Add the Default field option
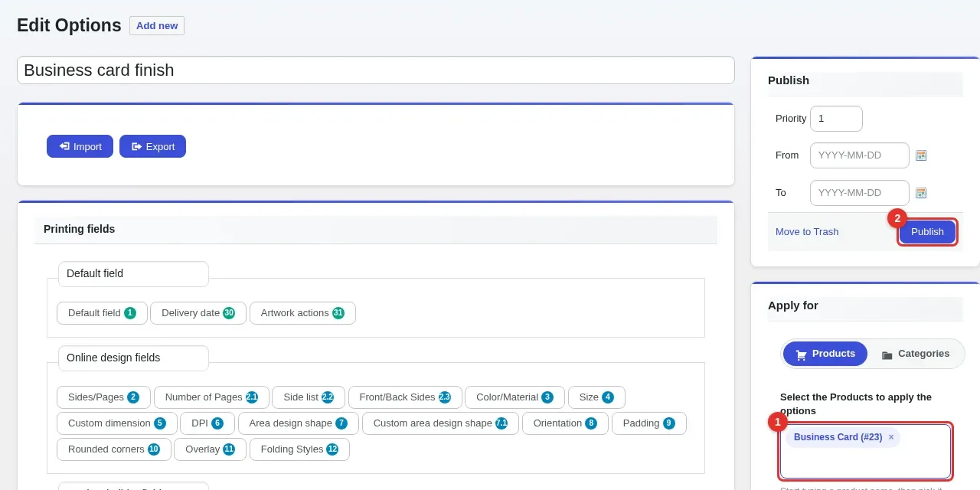Image resolution: width=980 pixels, height=490 pixels. click(102, 313)
